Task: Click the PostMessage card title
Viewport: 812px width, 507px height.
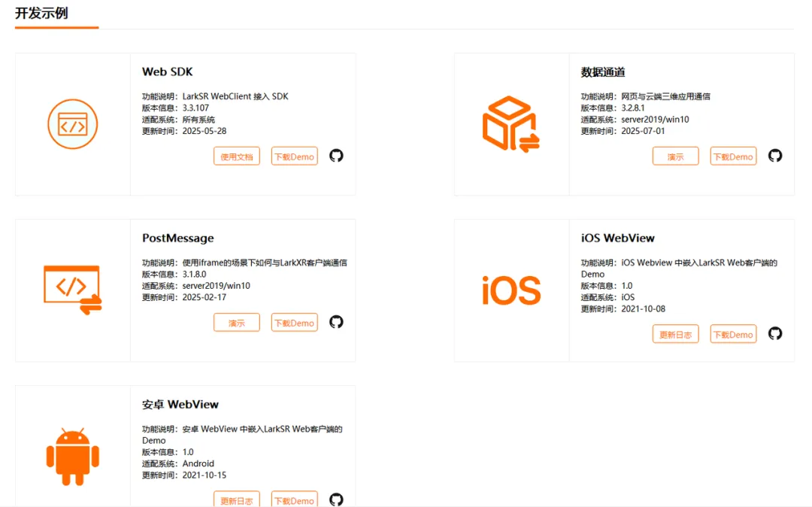Action: tap(177, 238)
